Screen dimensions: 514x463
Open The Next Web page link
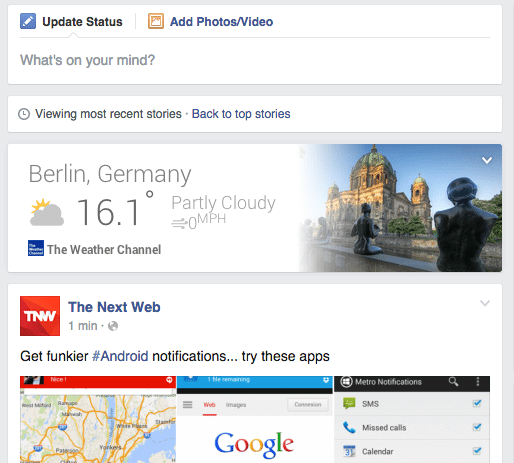114,307
